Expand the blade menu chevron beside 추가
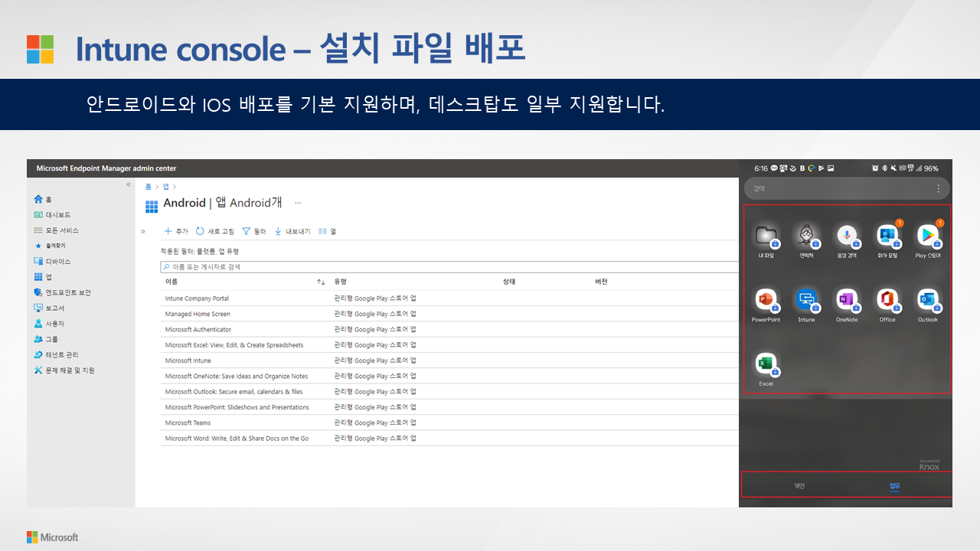This screenshot has width=980, height=551. click(143, 231)
